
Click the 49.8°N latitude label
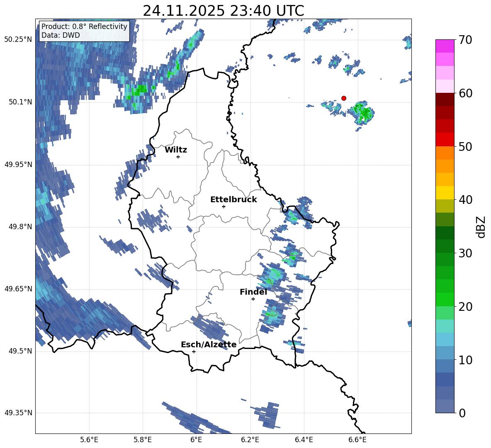(x=20, y=227)
